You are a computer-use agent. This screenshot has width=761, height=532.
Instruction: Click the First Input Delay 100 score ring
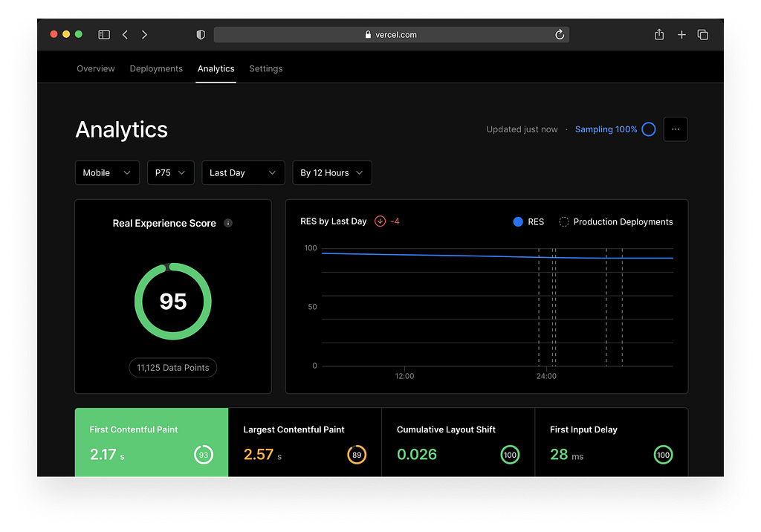(663, 455)
